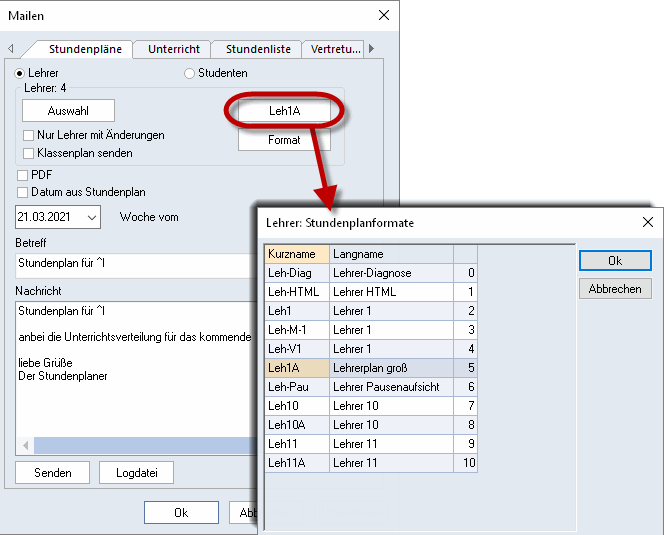Click the Lehrerplan groß cell
The width and height of the screenshot is (664, 535).
click(391, 368)
